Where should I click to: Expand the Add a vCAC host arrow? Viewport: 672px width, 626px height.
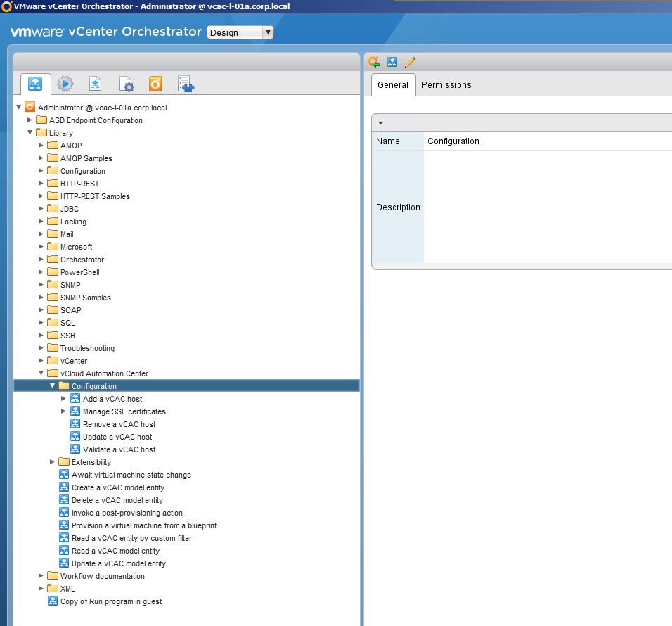tap(63, 398)
